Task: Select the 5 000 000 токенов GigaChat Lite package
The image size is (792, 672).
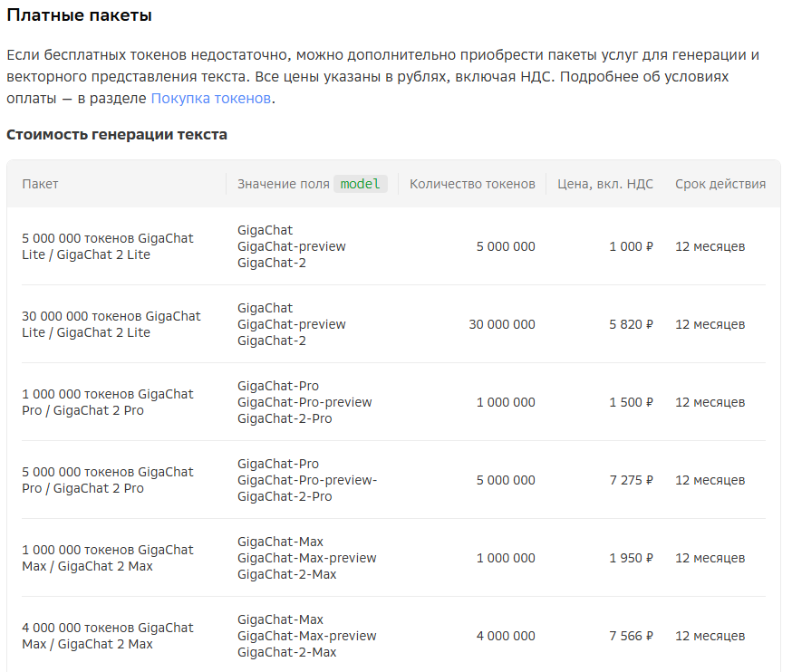Action: point(107,246)
